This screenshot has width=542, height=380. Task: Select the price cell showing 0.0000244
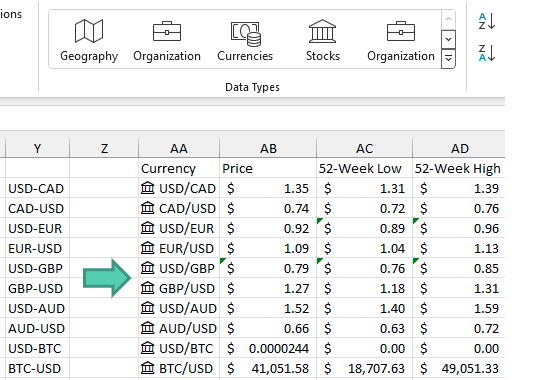(x=268, y=349)
